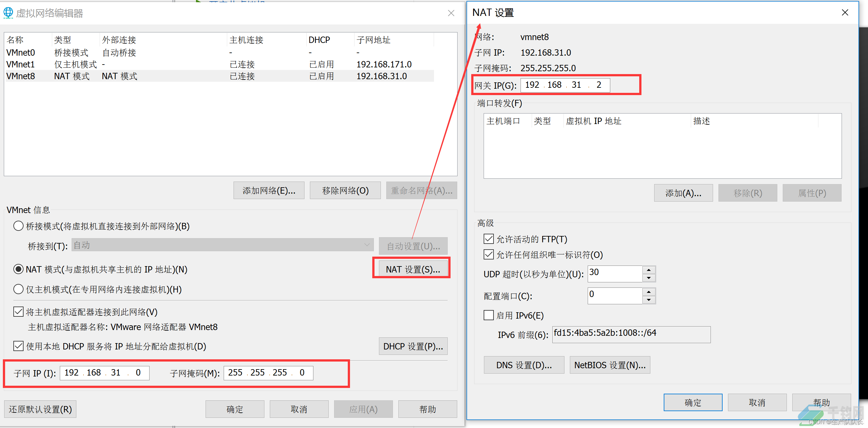Click the 重命名网络(A)... button
868x428 pixels.
[x=422, y=190]
